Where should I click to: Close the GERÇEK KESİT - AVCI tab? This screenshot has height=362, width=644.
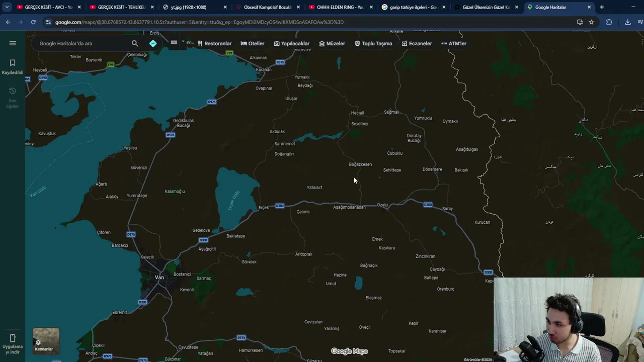pyautogui.click(x=79, y=7)
